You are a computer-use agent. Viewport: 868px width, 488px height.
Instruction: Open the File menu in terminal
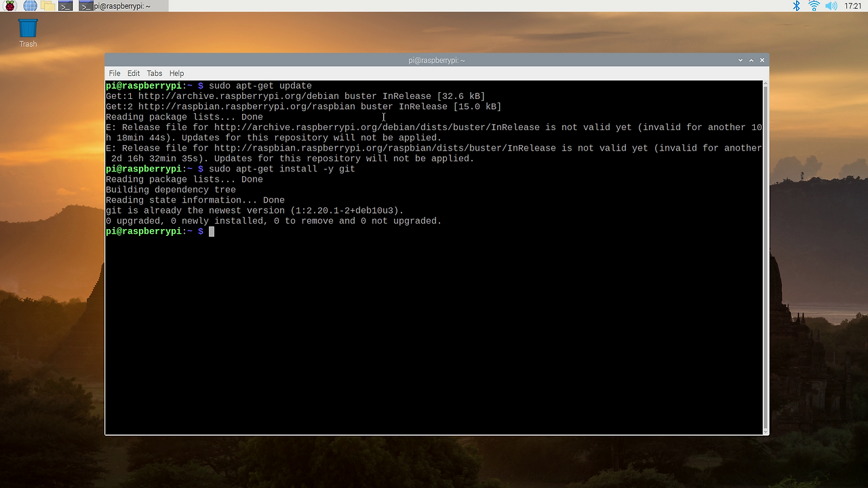115,73
